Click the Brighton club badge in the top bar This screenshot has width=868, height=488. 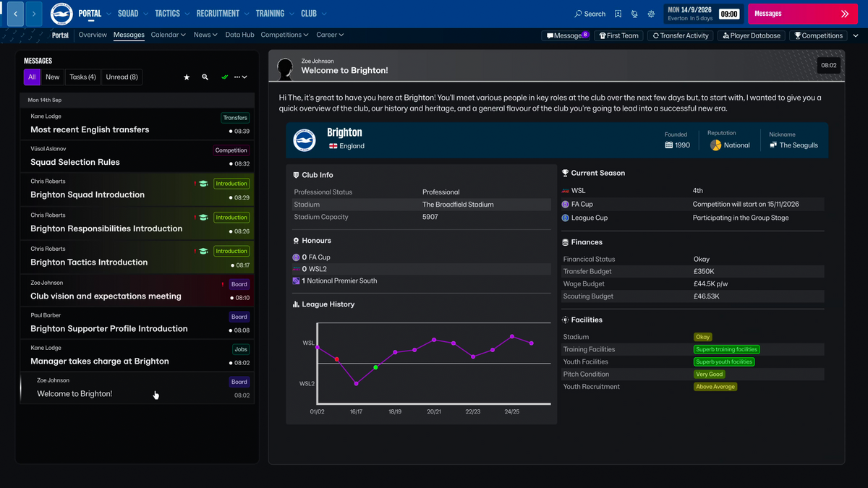[61, 14]
